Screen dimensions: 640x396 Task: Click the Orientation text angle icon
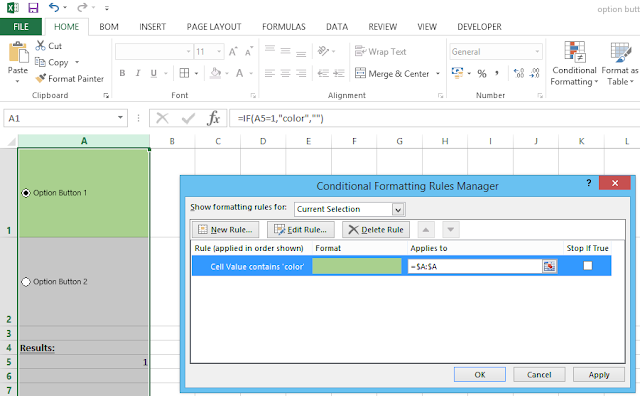tap(323, 51)
